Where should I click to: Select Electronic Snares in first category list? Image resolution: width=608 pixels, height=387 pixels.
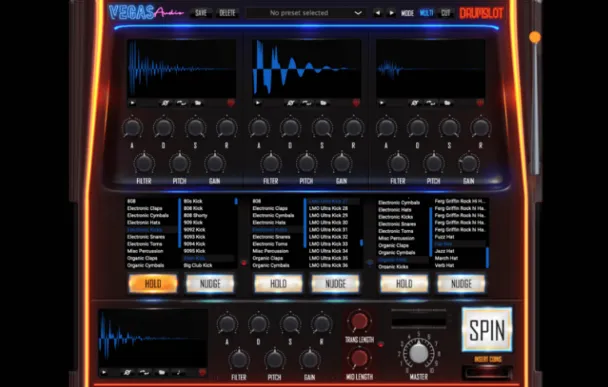click(x=146, y=237)
